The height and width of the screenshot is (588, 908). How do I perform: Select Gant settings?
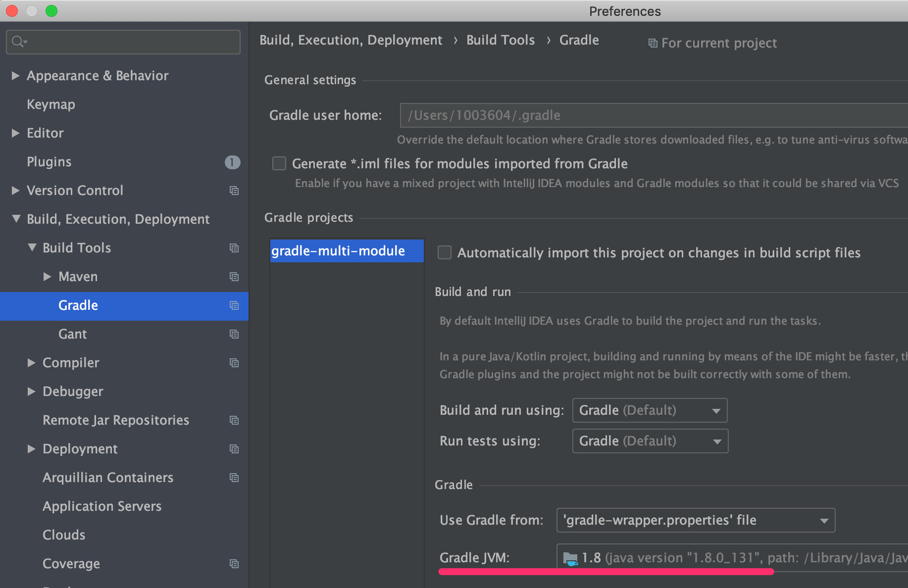73,334
